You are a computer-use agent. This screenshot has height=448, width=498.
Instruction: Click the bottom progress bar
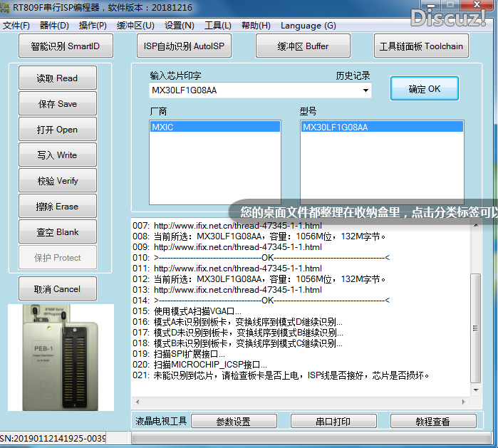311,439
